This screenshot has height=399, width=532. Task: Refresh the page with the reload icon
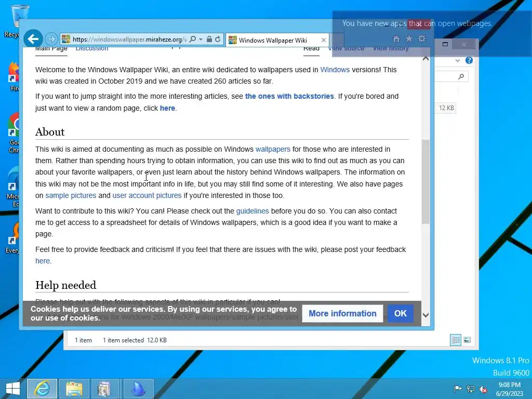click(x=218, y=39)
